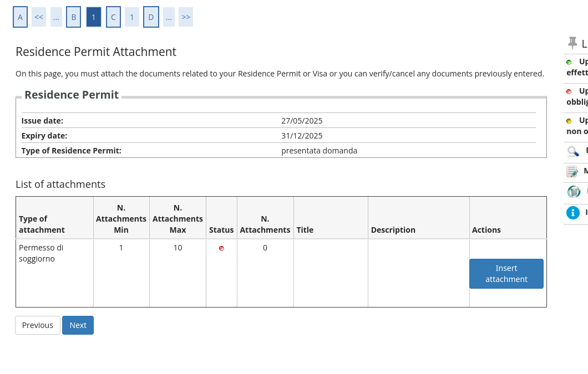Expand the ellipsis after section D
The width and height of the screenshot is (588, 374).
coord(169,17)
